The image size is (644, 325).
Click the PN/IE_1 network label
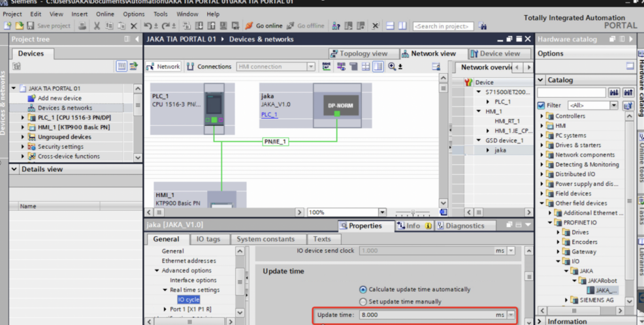275,142
